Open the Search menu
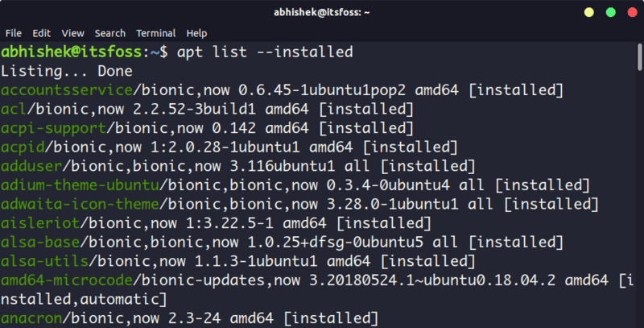This screenshot has width=644, height=328. click(x=109, y=33)
